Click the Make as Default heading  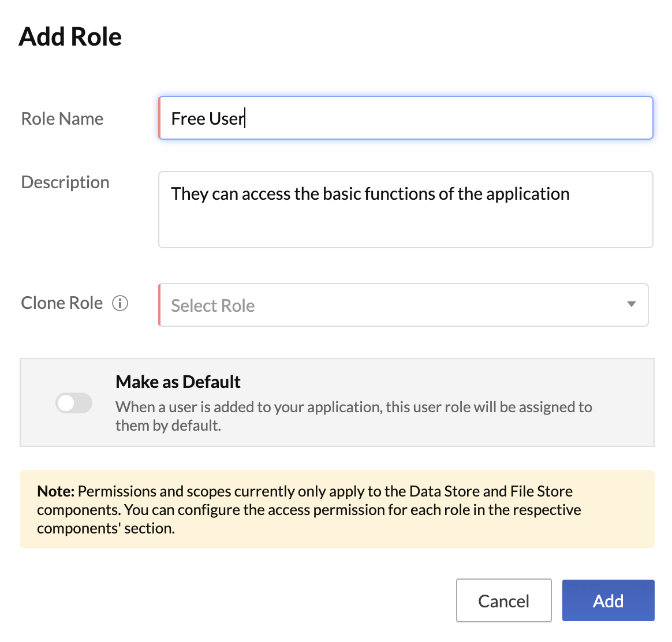point(178,382)
